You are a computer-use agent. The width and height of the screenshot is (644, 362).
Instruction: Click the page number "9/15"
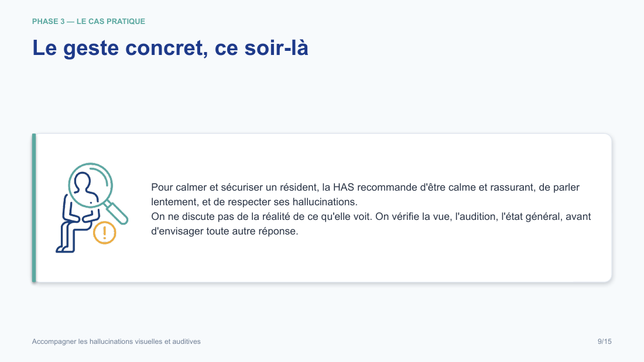coord(605,342)
